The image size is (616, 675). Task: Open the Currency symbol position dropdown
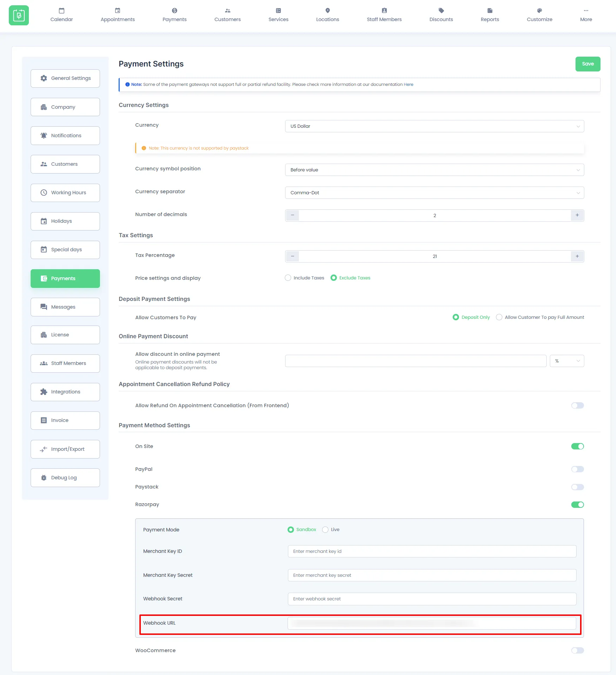click(434, 170)
